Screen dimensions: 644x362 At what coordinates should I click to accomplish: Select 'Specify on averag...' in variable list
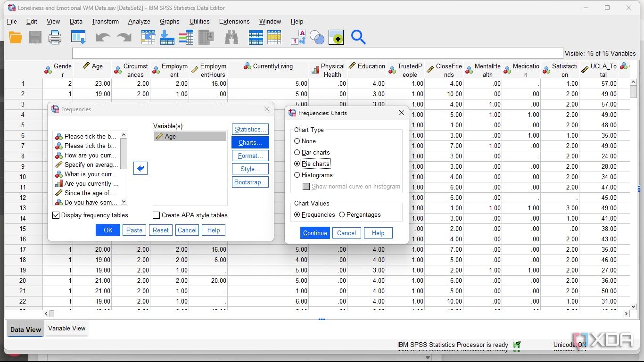pos(87,165)
